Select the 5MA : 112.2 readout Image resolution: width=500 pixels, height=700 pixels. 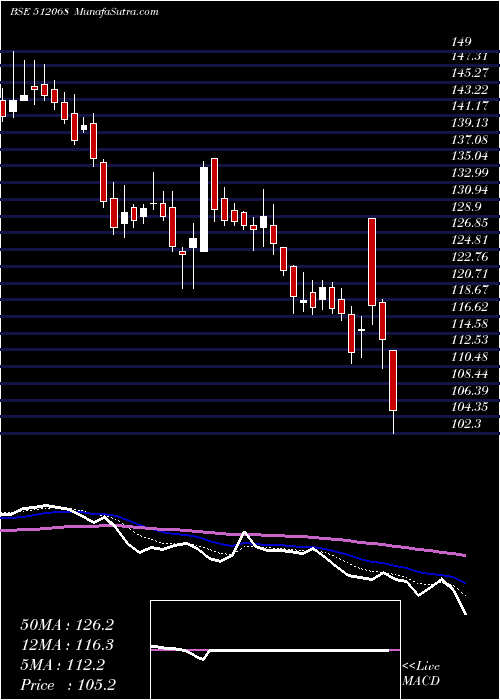coord(63,665)
